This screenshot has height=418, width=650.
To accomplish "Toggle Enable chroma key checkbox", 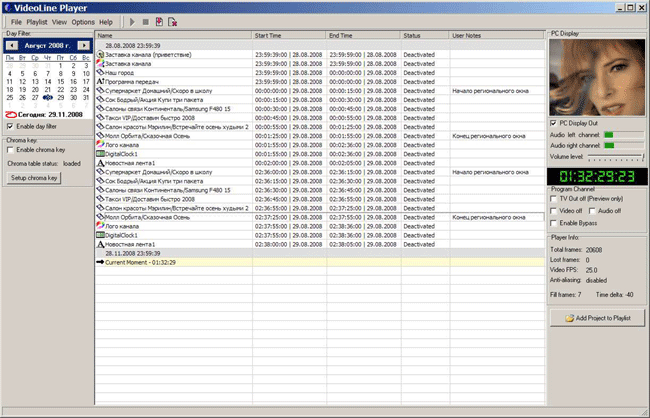I will [10, 150].
